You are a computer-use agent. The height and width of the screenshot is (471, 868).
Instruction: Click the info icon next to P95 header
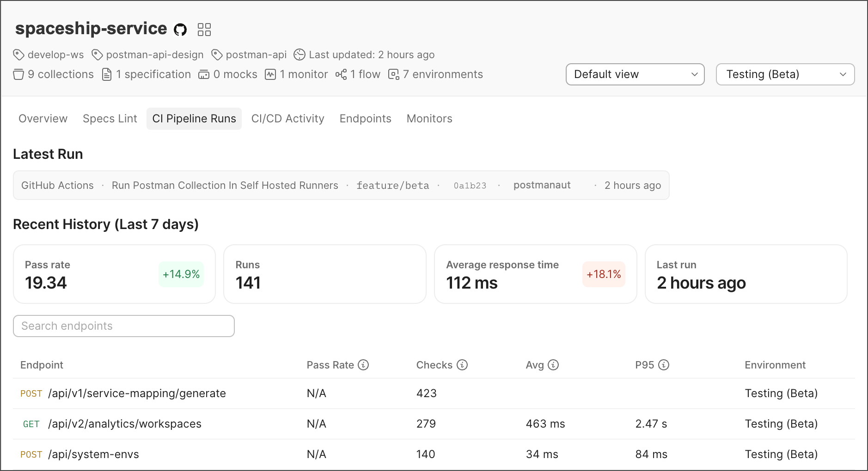point(664,365)
